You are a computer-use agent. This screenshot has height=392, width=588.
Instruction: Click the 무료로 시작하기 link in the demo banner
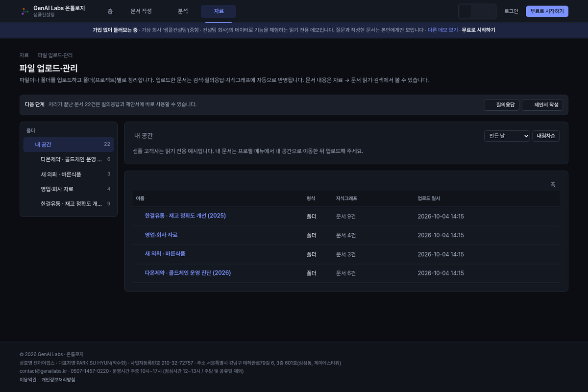click(x=478, y=30)
